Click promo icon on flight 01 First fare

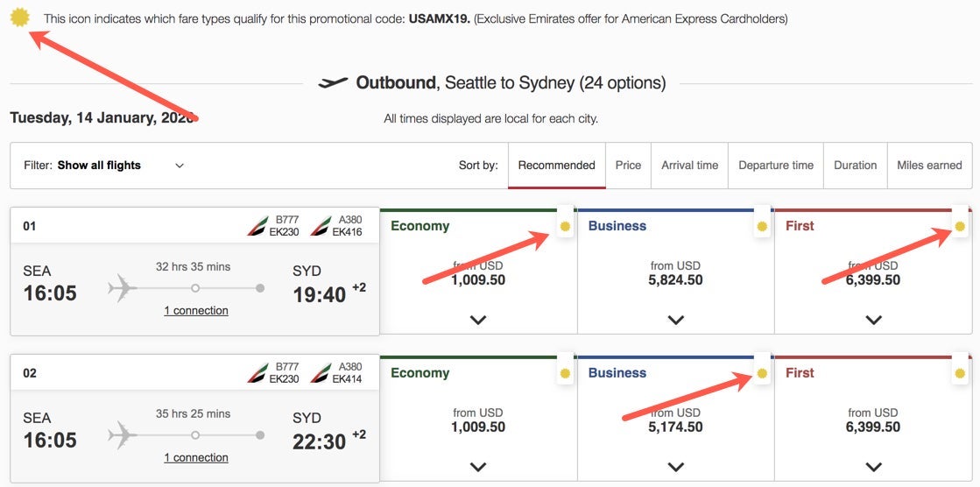pyautogui.click(x=960, y=227)
